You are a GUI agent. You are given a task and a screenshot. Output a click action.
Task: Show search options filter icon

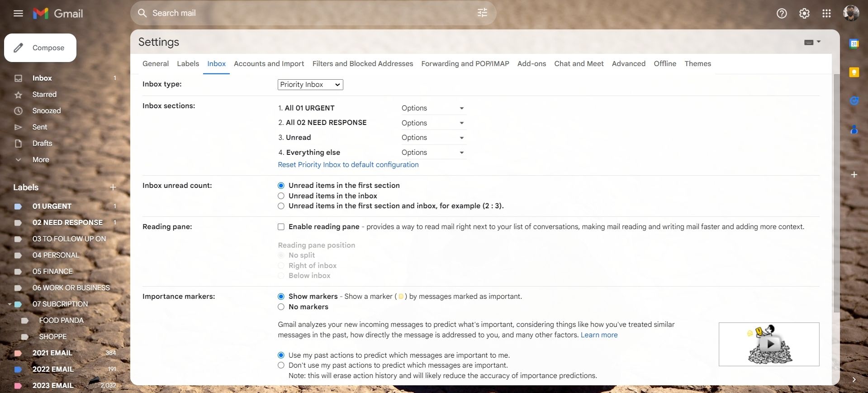pyautogui.click(x=483, y=13)
